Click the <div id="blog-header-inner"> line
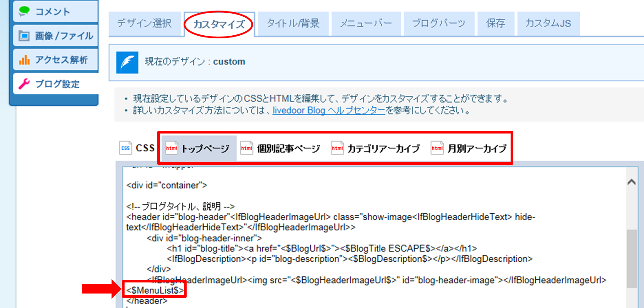644x308 pixels. point(204,238)
